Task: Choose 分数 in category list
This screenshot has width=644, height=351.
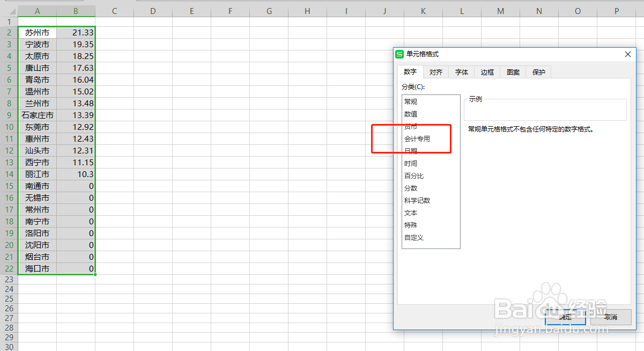Action: tap(431, 188)
